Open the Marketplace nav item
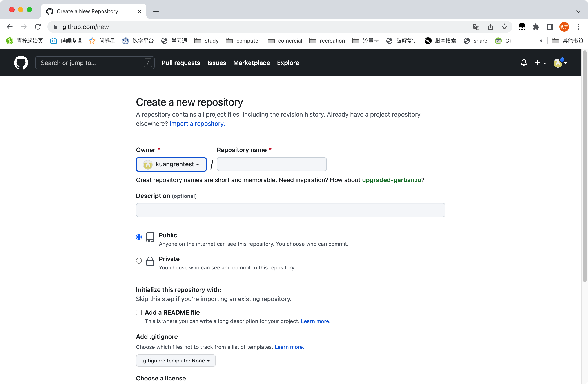The width and height of the screenshot is (588, 384). click(251, 63)
